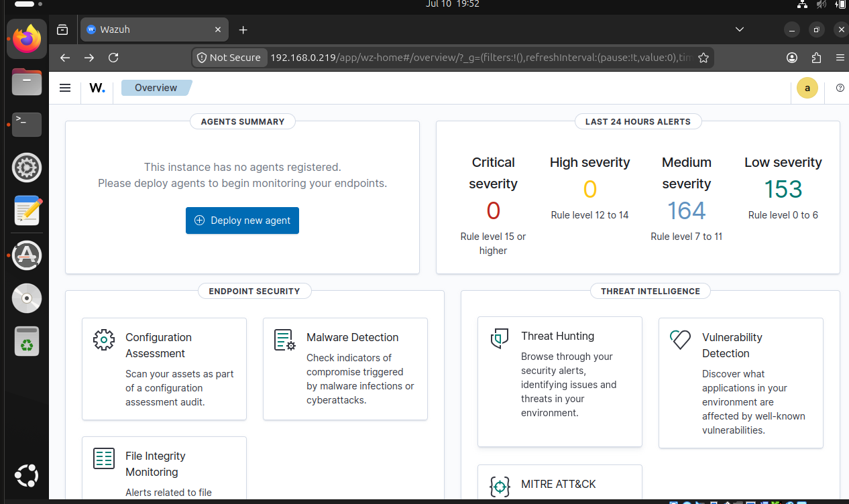849x504 pixels.
Task: Click the File Integrity Monitoring icon
Action: [x=104, y=458]
